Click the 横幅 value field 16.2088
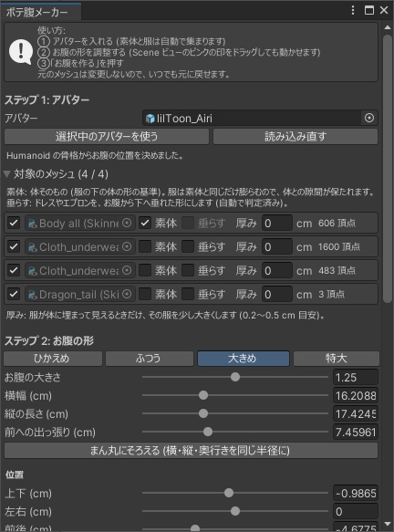 point(356,396)
